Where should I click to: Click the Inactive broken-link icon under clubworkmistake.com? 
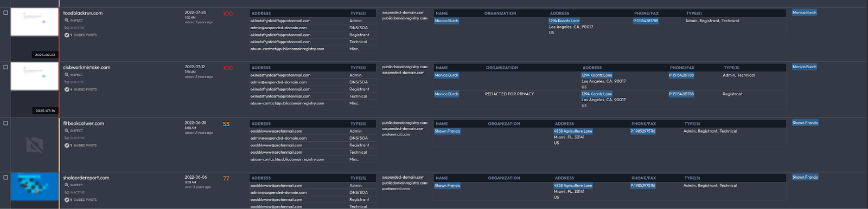[x=67, y=82]
